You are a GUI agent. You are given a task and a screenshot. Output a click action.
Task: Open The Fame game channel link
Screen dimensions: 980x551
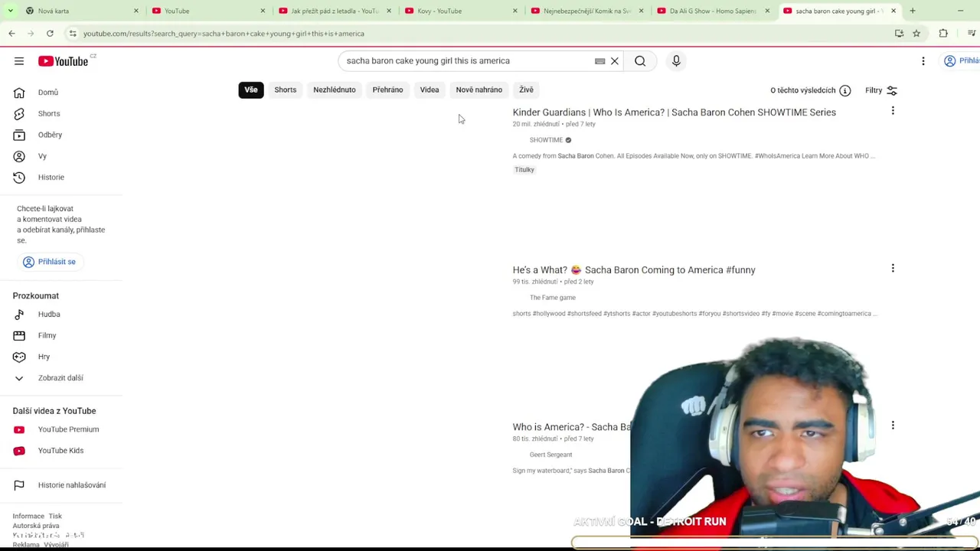(552, 298)
